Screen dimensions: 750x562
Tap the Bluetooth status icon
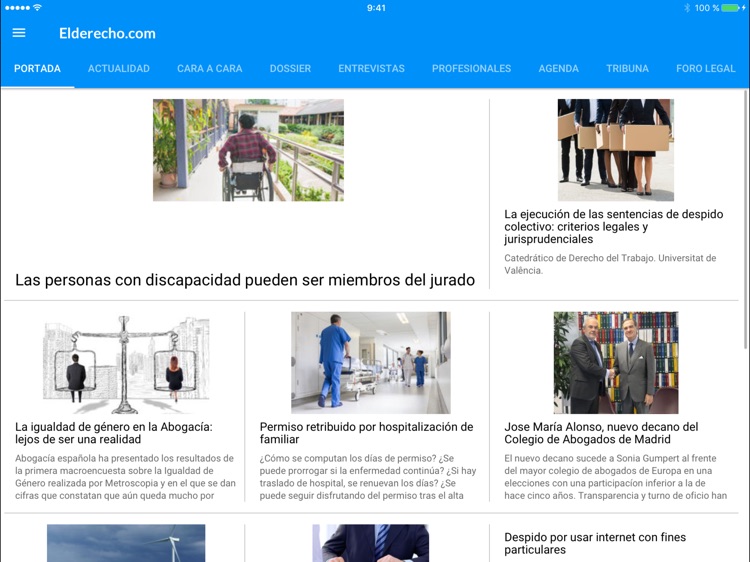click(687, 8)
